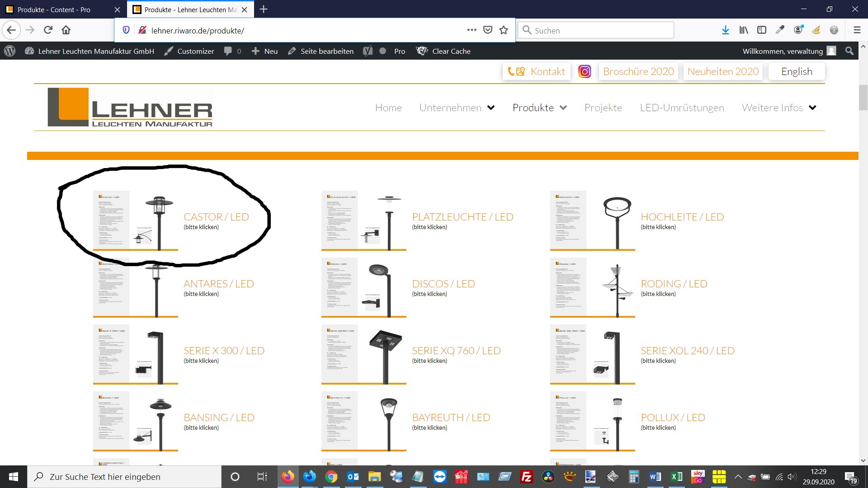Click Seite bearbeiten in admin bar
Screen dimensions: 868x488
point(321,51)
